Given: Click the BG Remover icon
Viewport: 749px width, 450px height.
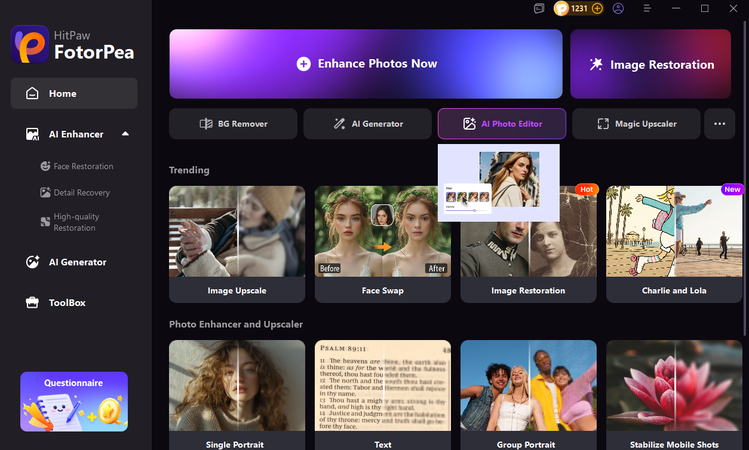Looking at the screenshot, I should click(x=206, y=124).
